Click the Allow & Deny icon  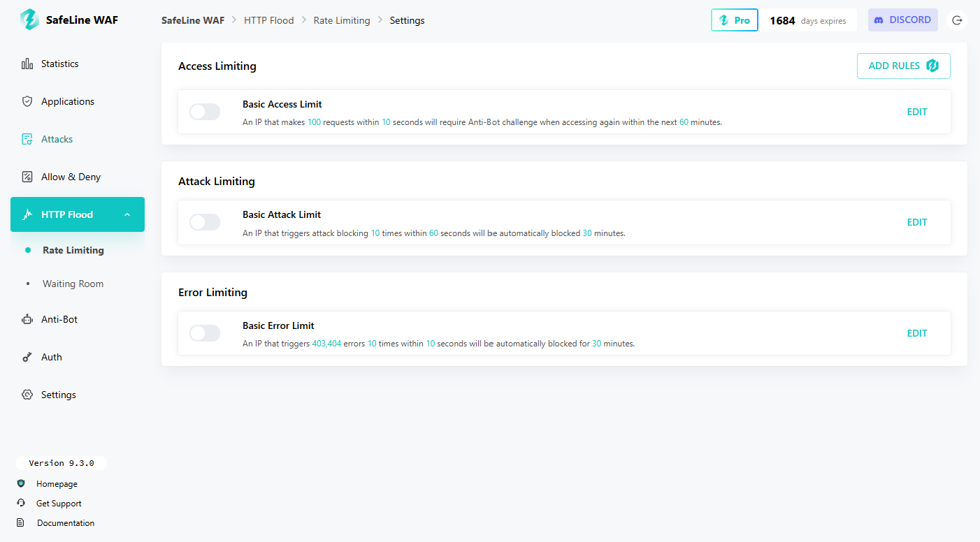tap(27, 177)
